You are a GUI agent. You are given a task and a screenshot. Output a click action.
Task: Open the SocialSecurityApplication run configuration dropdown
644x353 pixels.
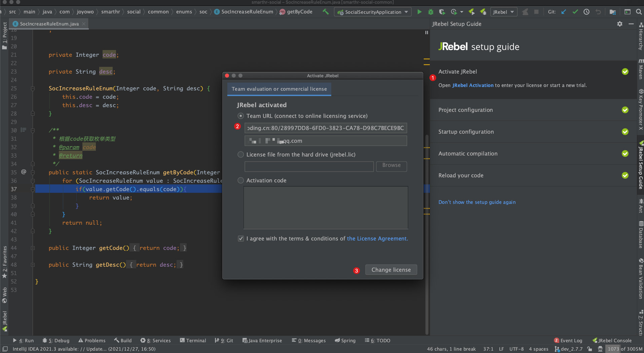click(373, 12)
